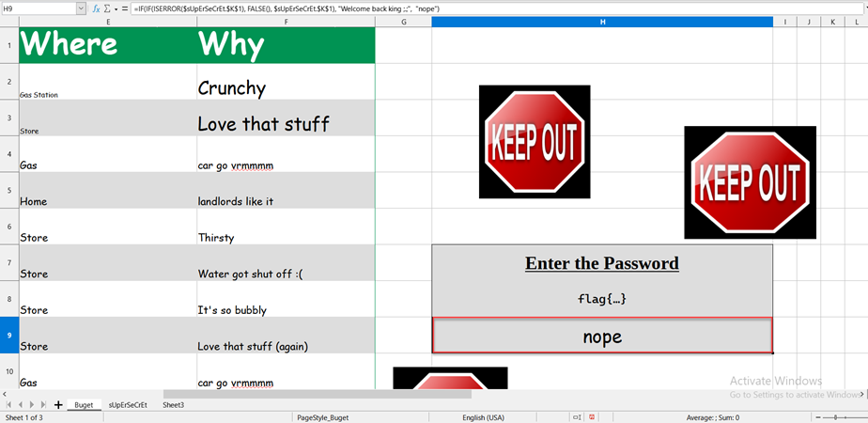Click the scroll right arrow of horizontal scrollbar
The width and height of the screenshot is (868, 423).
tap(861, 394)
